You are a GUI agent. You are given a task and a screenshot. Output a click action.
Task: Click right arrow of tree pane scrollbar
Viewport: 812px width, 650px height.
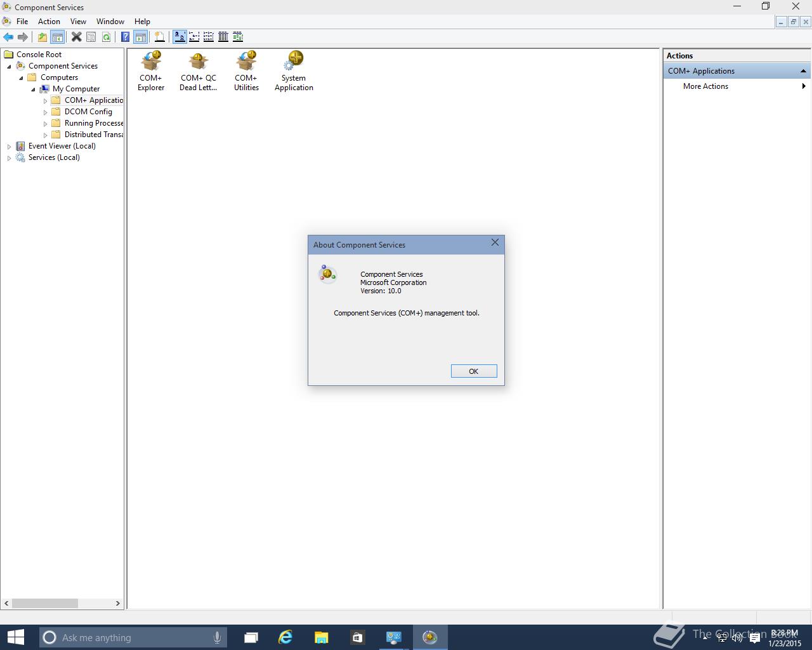point(117,603)
